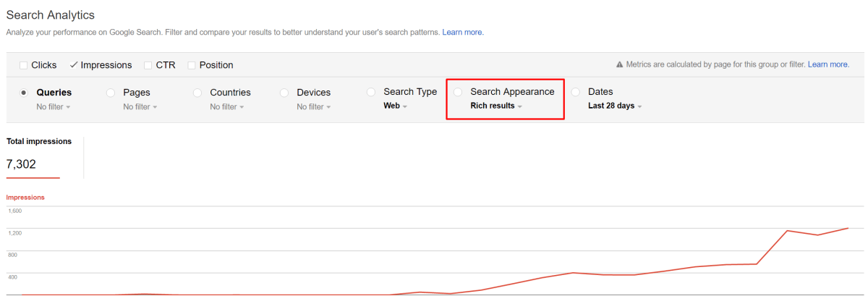Viewport: 868px width, 304px height.
Task: Expand the Pages No filter dropdown
Action: point(140,107)
